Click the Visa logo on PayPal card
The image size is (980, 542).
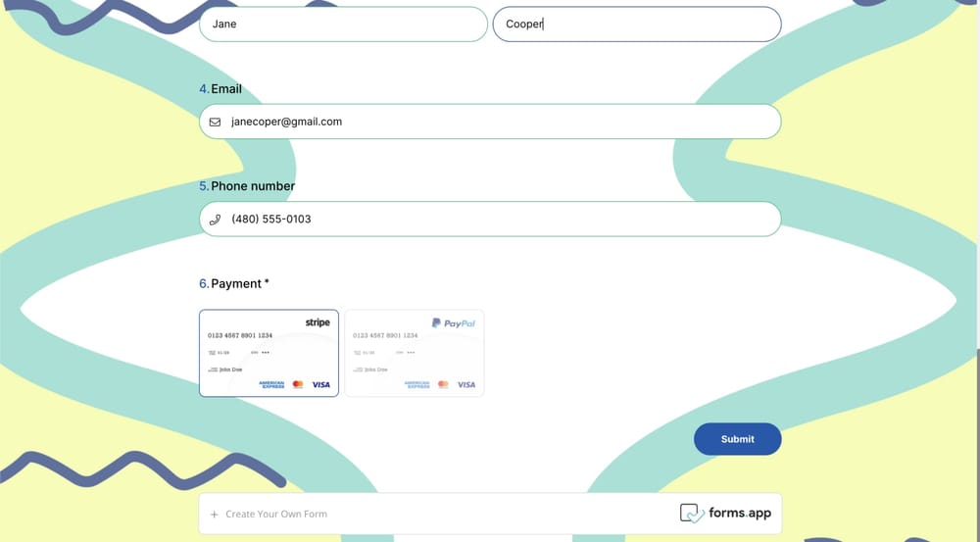click(x=466, y=385)
